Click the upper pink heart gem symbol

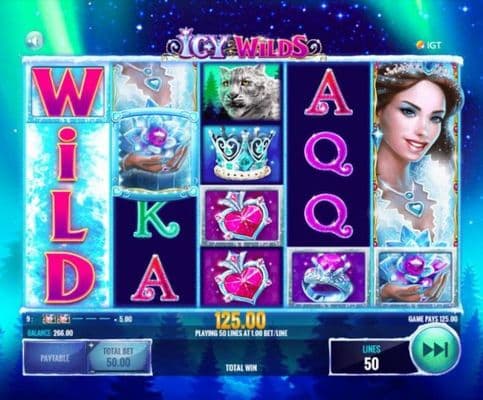click(242, 216)
